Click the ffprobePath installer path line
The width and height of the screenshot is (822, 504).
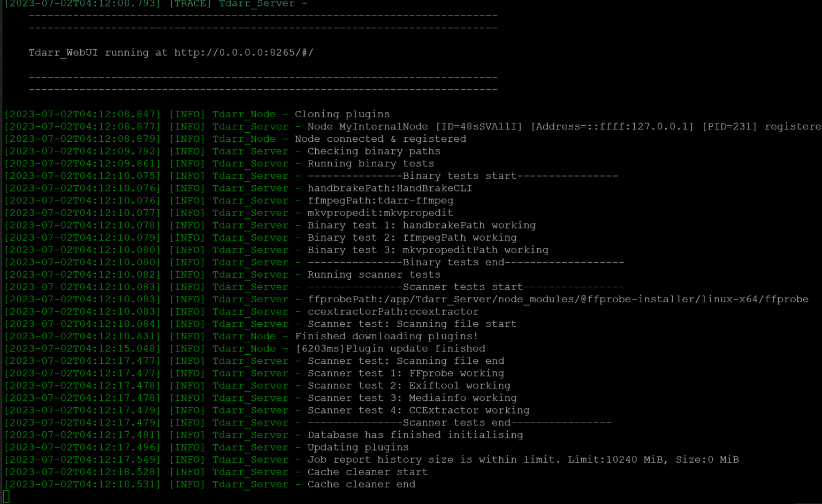pos(557,299)
